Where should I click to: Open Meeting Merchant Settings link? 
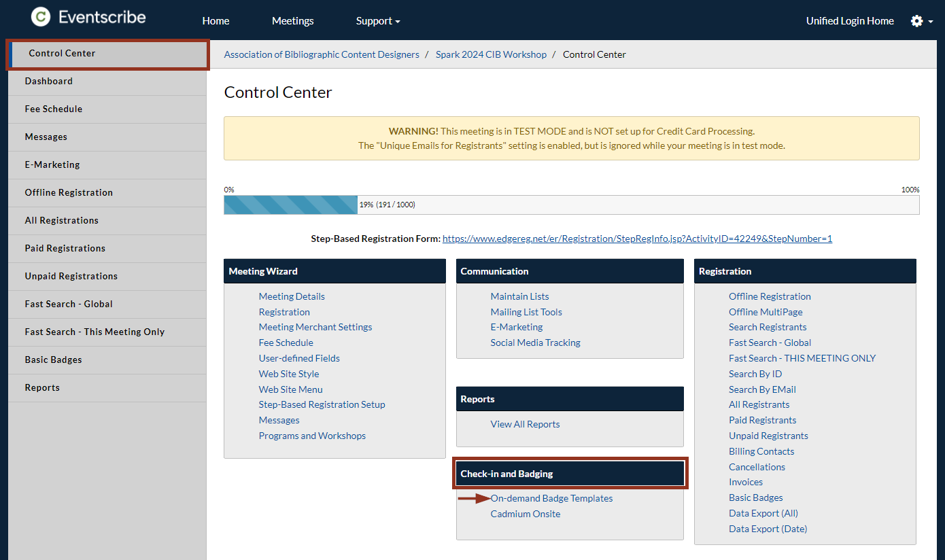point(315,327)
